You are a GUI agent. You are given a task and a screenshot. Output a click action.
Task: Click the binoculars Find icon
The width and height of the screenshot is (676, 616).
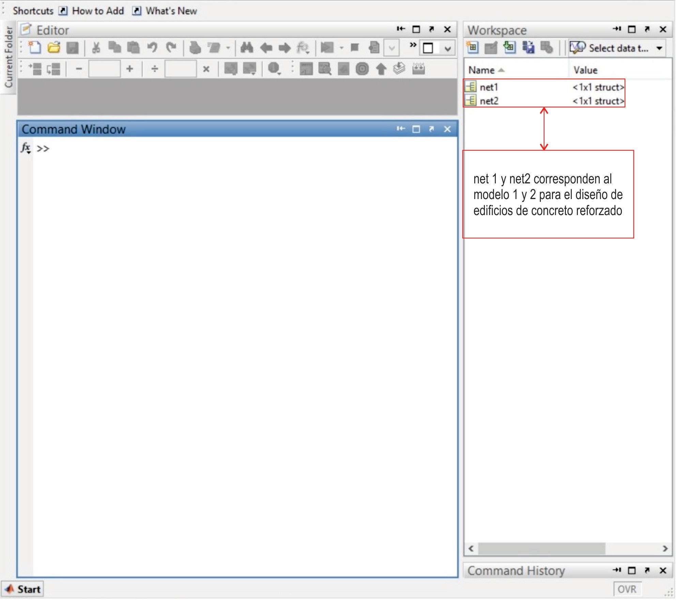point(247,48)
